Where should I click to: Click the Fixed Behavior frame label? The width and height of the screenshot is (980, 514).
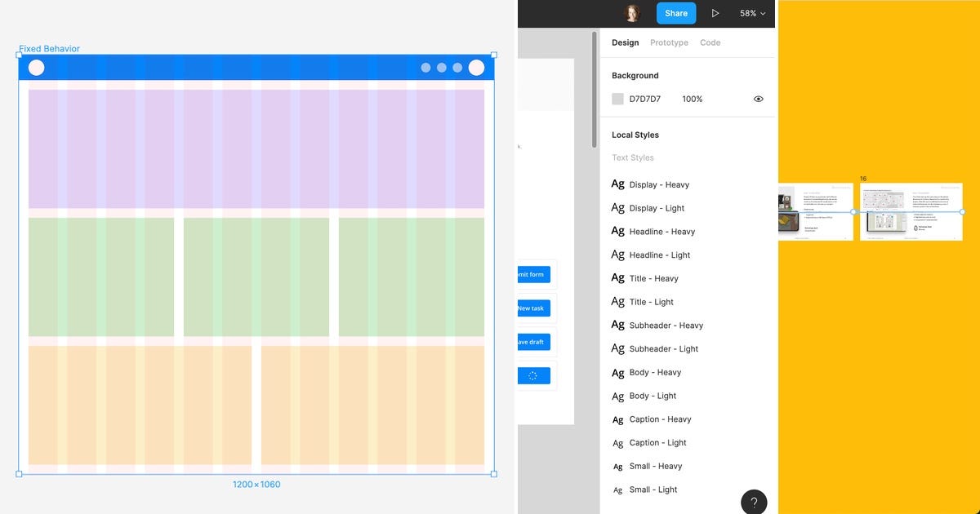[x=48, y=48]
